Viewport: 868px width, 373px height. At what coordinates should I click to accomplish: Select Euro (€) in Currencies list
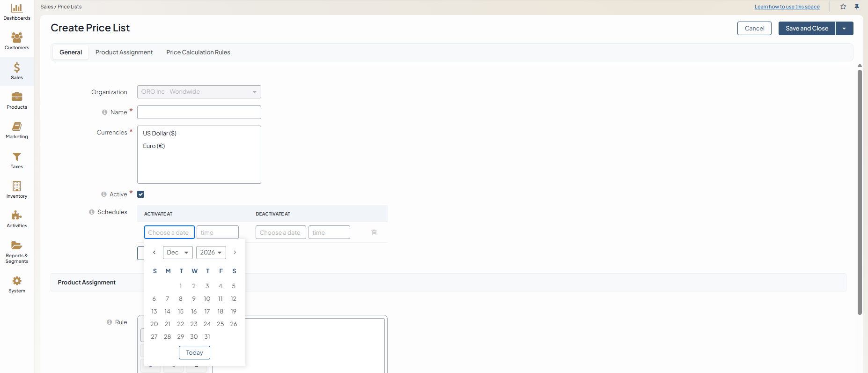pyautogui.click(x=154, y=146)
